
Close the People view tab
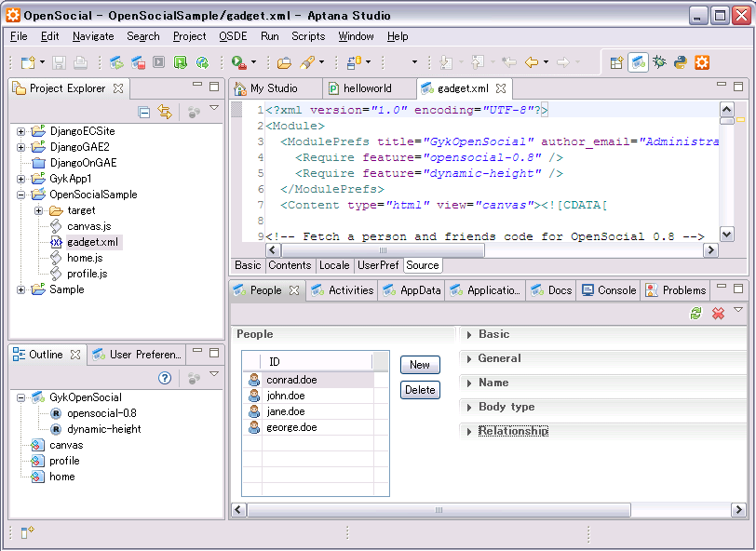294,290
